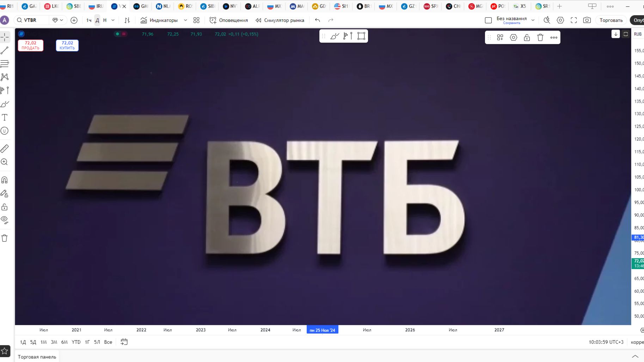This screenshot has height=362, width=644.
Task: Switch to the SPX browser tab
Action: tap(431, 6)
